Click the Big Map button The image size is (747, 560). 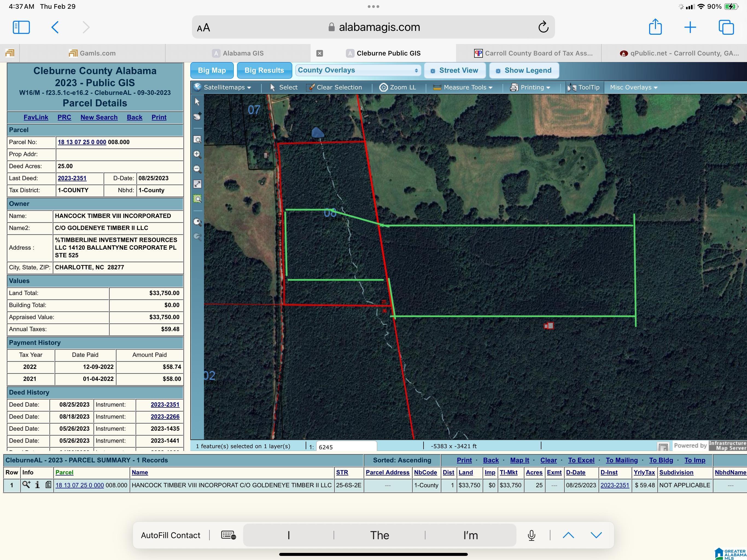[x=212, y=70]
